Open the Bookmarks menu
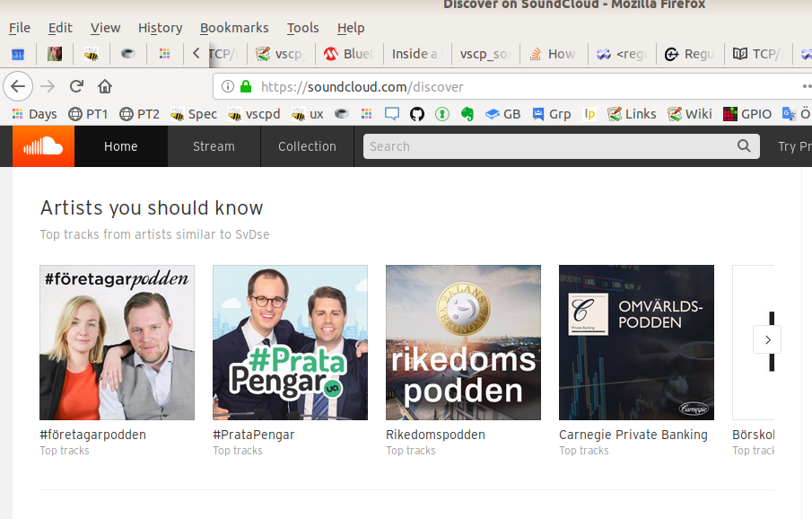 coord(234,28)
